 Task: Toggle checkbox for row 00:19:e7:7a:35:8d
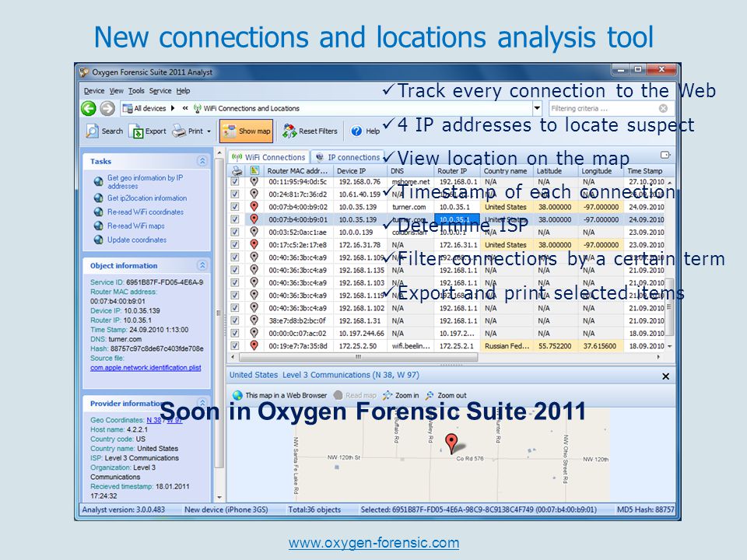(235, 345)
